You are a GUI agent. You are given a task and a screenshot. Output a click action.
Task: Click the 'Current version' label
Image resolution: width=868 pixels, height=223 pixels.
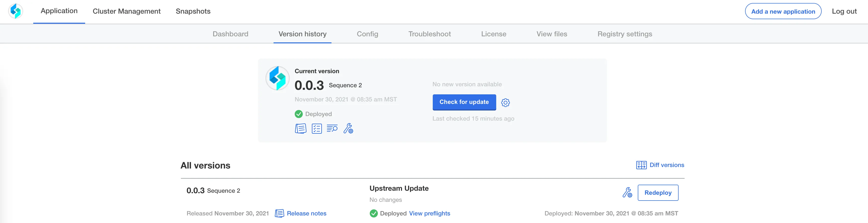317,71
